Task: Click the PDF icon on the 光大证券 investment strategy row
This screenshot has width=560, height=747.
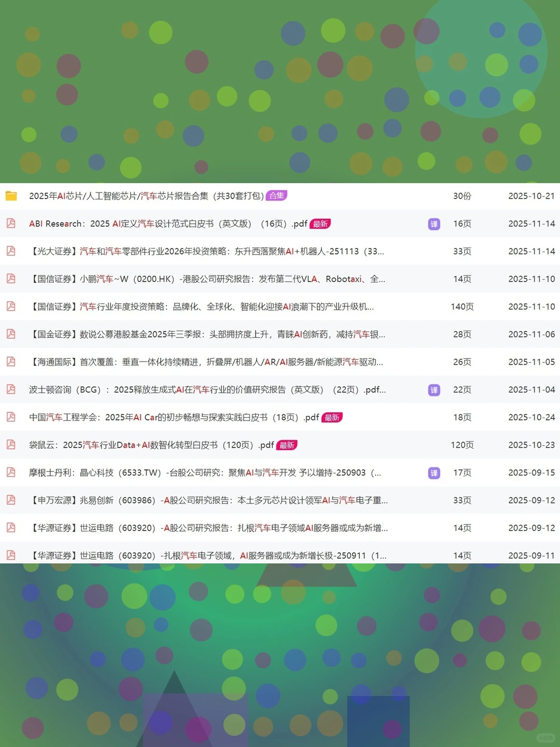Action: [x=10, y=252]
